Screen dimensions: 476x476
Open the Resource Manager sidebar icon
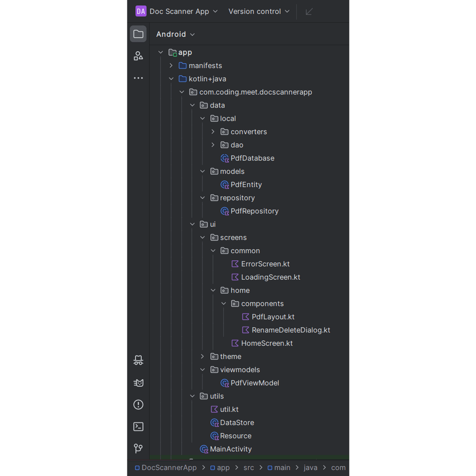tap(138, 56)
